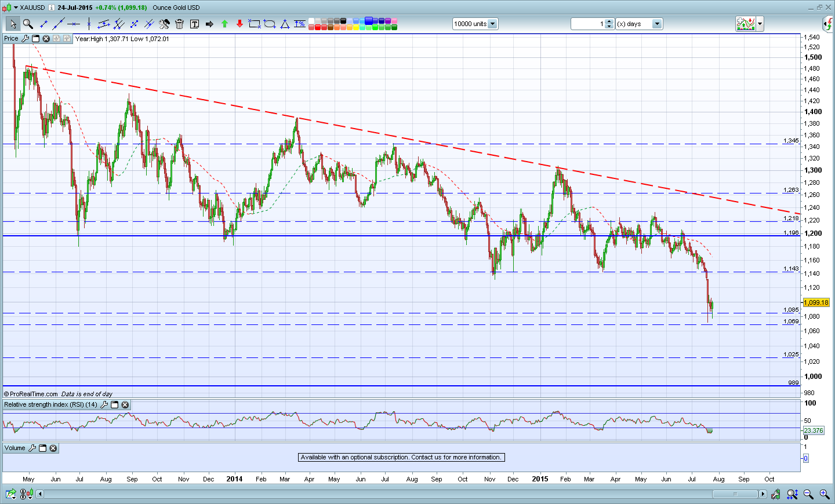The width and height of the screenshot is (835, 504).
Task: Click the Volume panel label
Action: 15,448
